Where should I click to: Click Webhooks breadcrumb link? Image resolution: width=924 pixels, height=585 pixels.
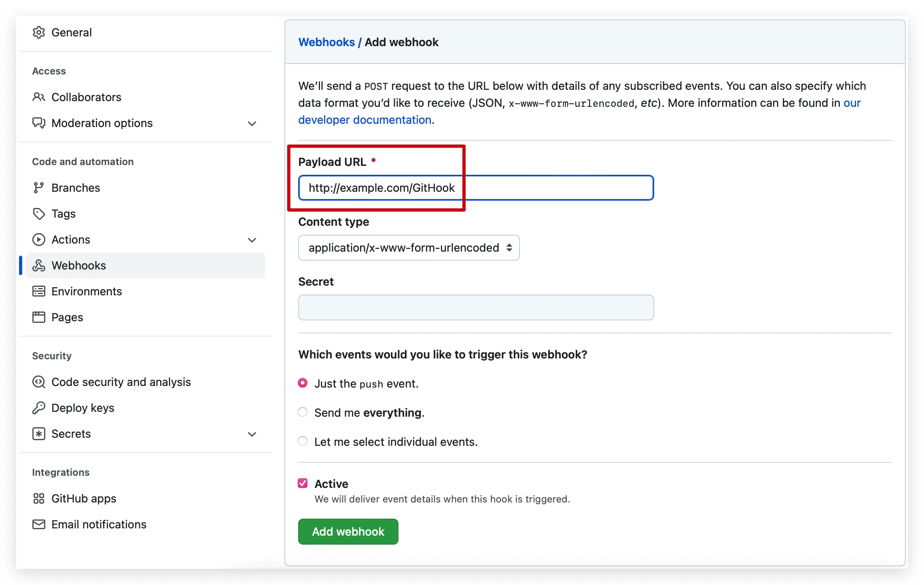[326, 42]
